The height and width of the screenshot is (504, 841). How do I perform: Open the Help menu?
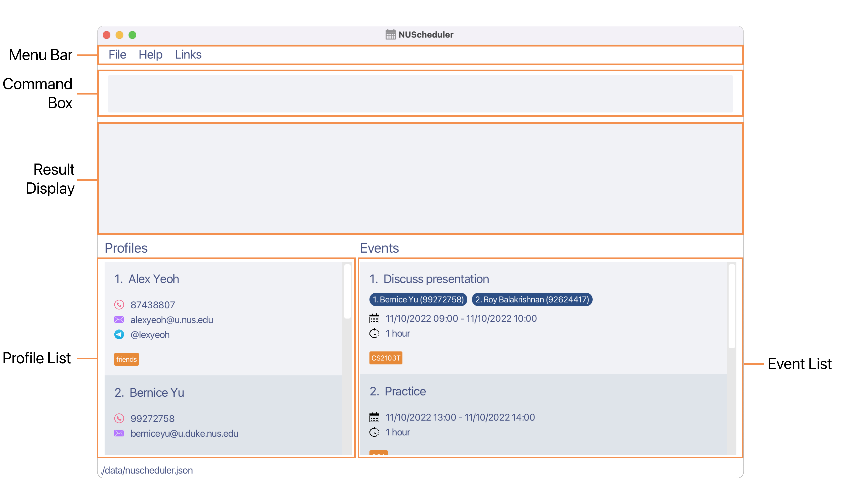pyautogui.click(x=151, y=55)
